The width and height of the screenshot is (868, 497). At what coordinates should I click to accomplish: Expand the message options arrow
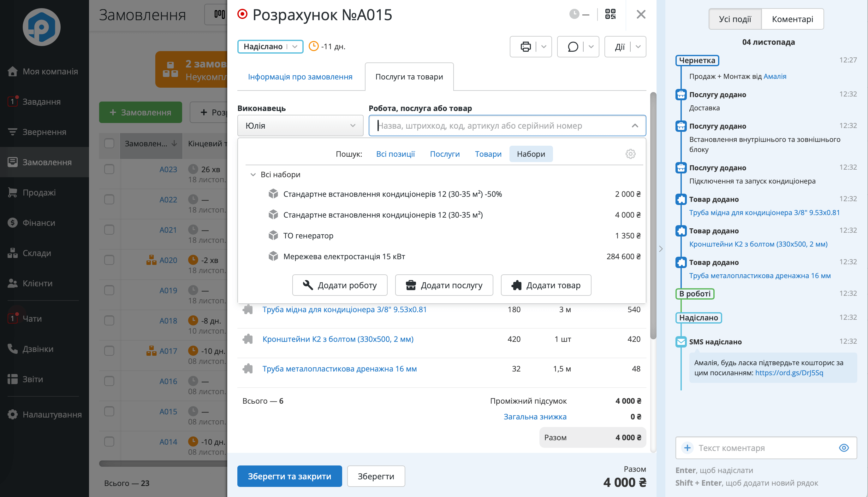tap(591, 47)
